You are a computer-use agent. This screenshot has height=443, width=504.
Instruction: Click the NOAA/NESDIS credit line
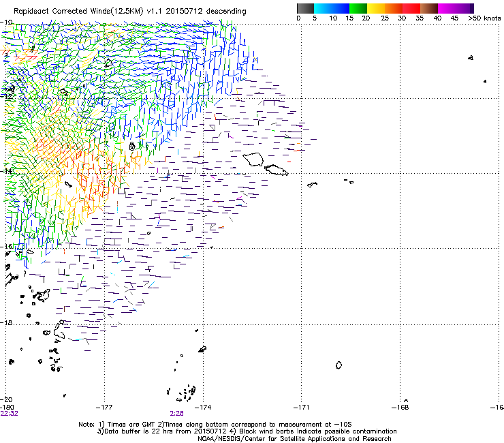pyautogui.click(x=294, y=439)
